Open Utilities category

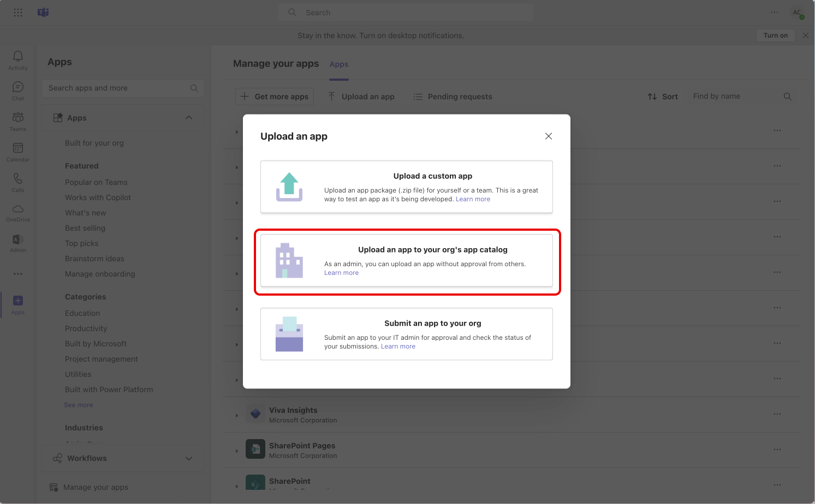(78, 374)
